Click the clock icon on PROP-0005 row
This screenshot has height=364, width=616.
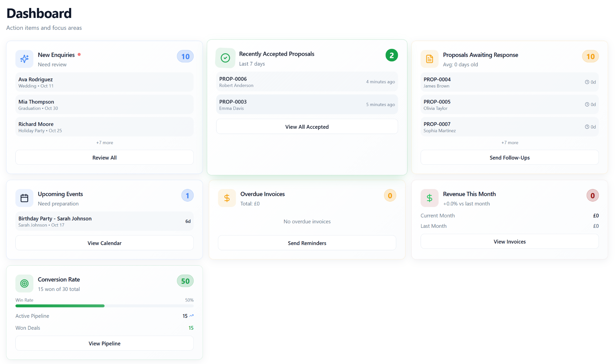pos(587,104)
